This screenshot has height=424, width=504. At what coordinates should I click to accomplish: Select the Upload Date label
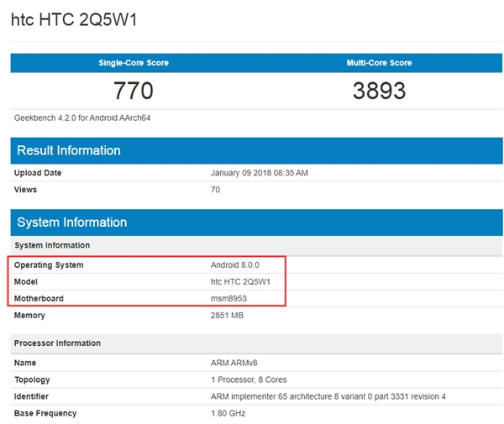pyautogui.click(x=38, y=173)
